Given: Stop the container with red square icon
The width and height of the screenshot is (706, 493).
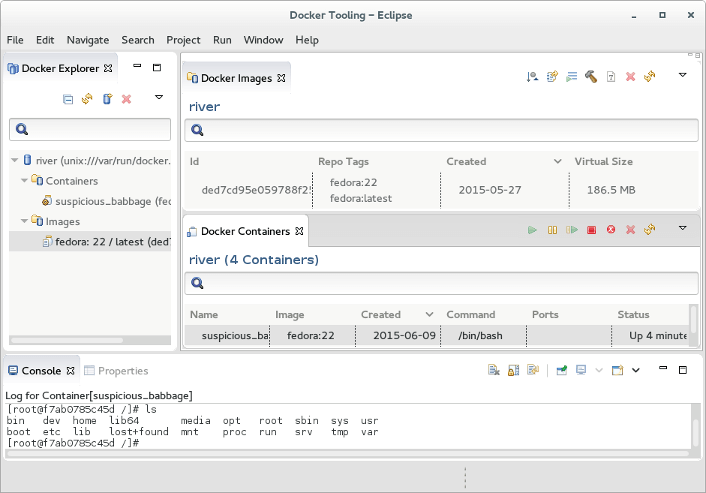Looking at the screenshot, I should 591,230.
